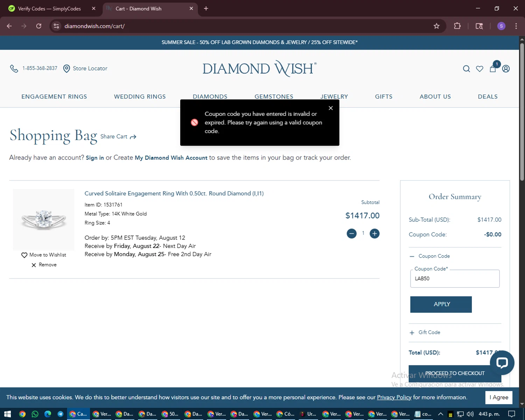Screen dimensions: 525x420
Task: Switch to the Verify Codes — SimplyCodes tab
Action: point(49,8)
